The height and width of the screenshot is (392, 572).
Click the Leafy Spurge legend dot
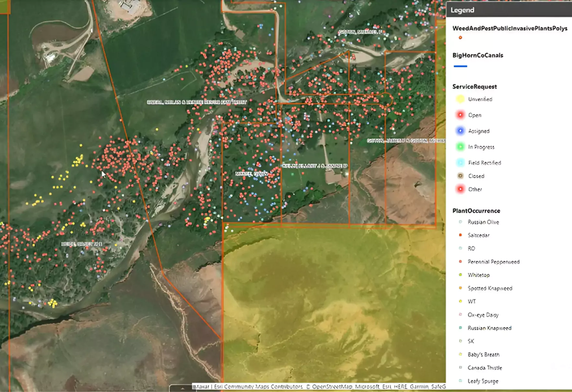coord(460,381)
